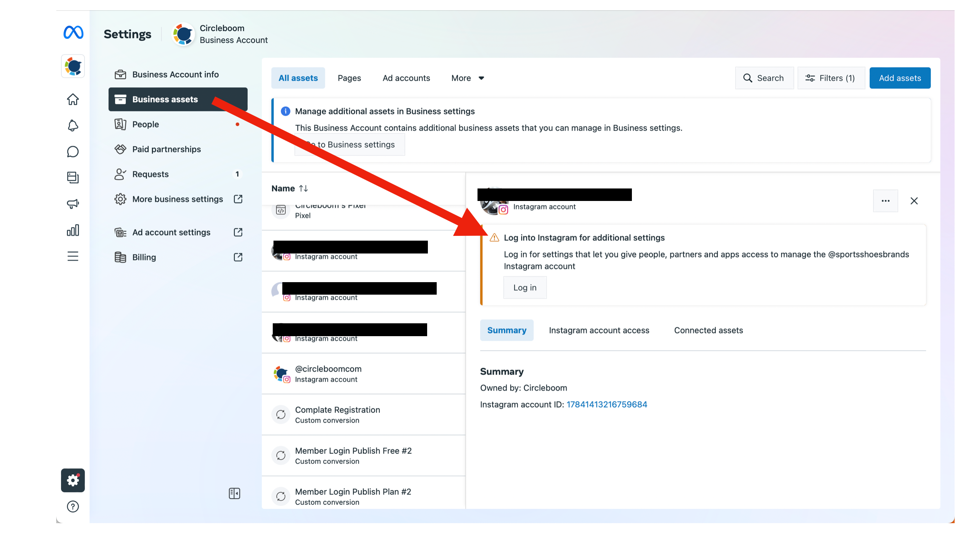Click the three-dot more options button

886,201
